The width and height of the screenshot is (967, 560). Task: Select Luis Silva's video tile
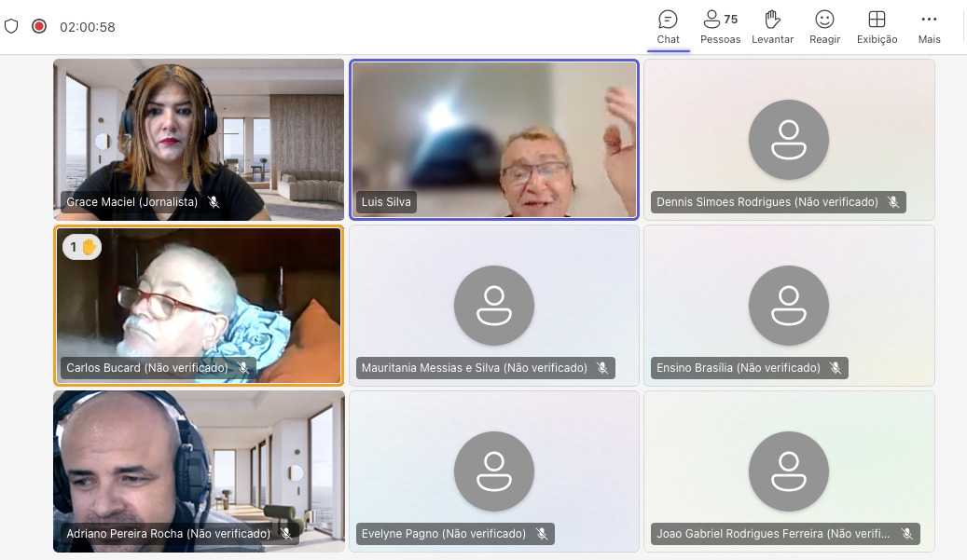click(x=494, y=140)
